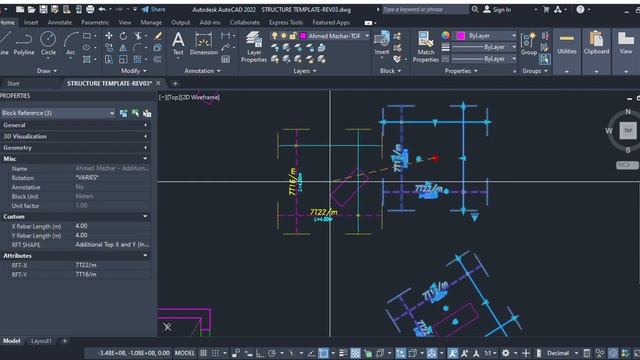
Task: Open the Rectangle draw tool
Action: pos(87,36)
